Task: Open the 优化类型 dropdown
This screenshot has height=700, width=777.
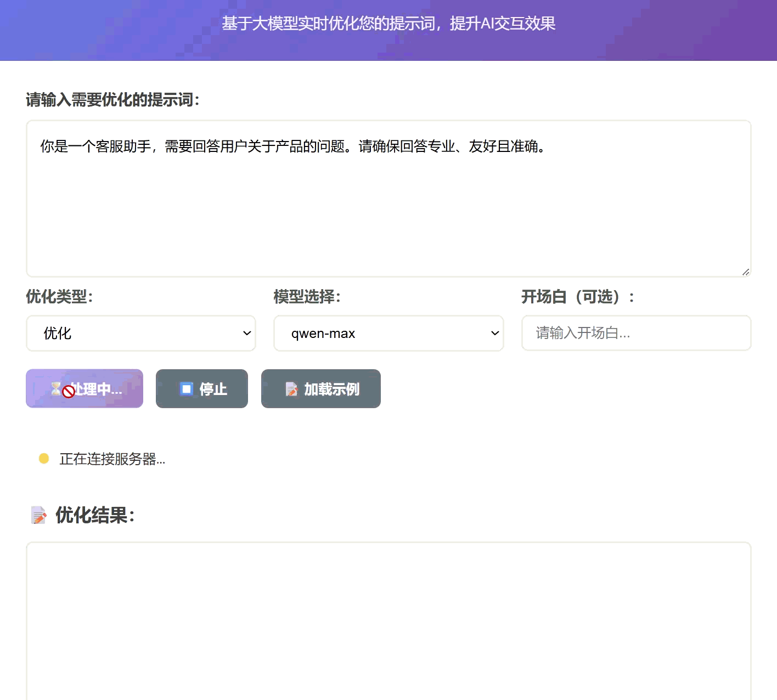Action: tap(140, 333)
